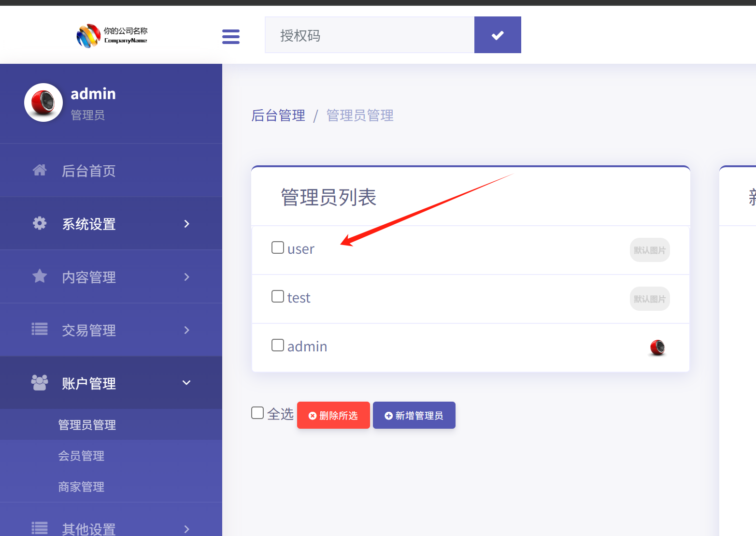The height and width of the screenshot is (536, 756).
Task: Click the company logo in header
Action: pos(112,36)
